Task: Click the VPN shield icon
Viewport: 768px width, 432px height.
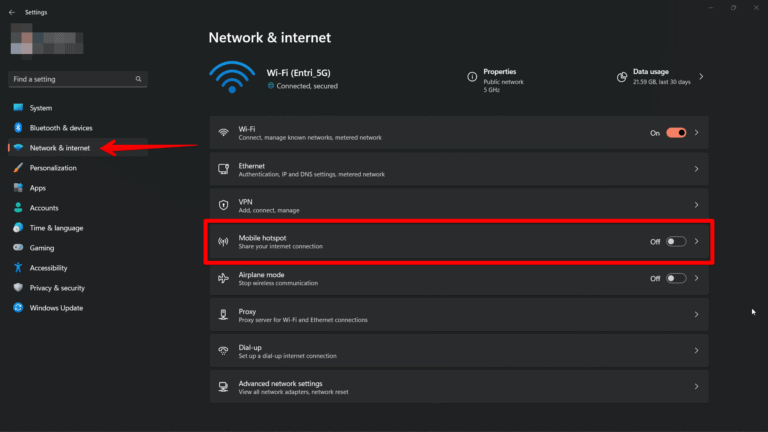Action: coord(223,206)
